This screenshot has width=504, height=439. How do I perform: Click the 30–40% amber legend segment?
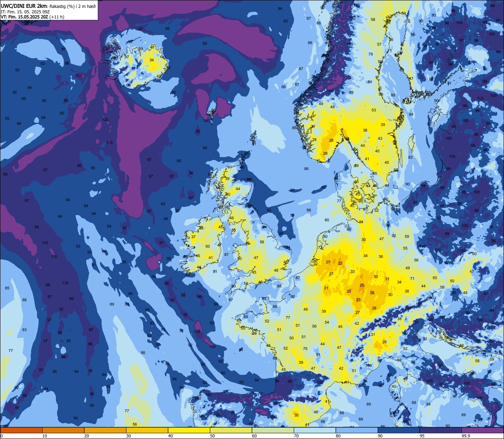click(147, 430)
